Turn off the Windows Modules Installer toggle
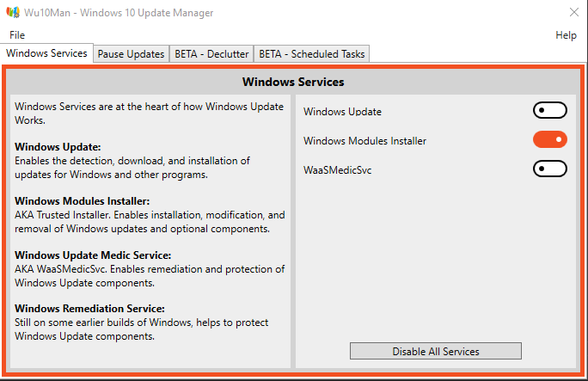588x381 pixels. 550,140
